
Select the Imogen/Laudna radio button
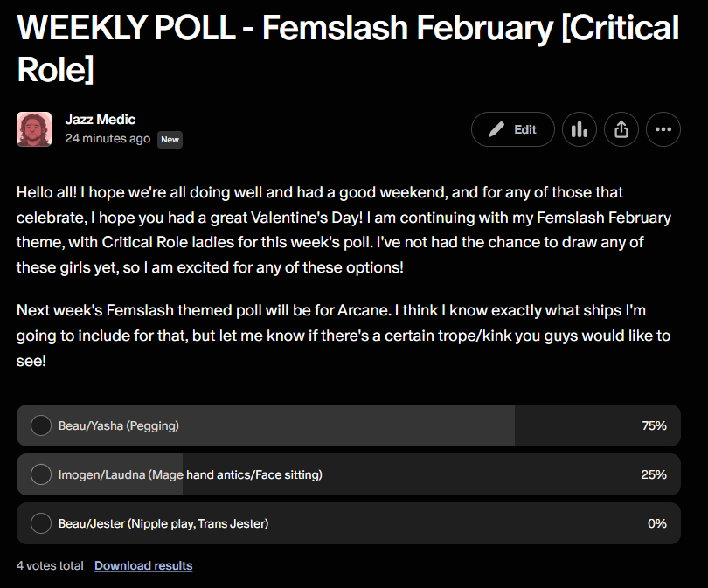[x=41, y=474]
